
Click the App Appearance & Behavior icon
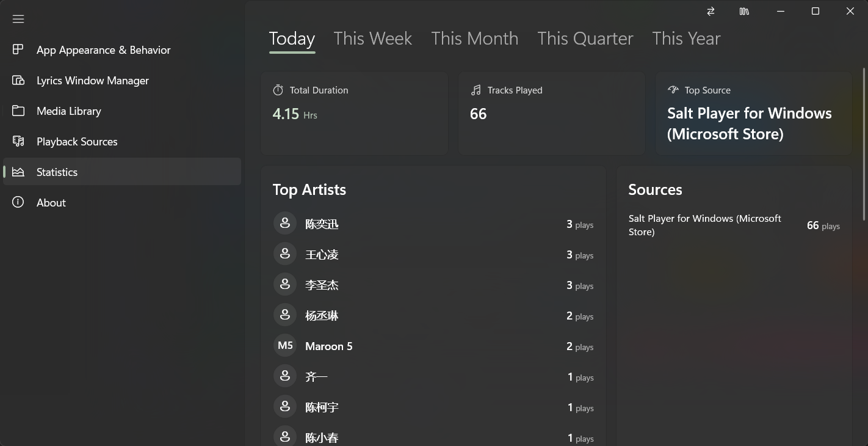pyautogui.click(x=18, y=49)
